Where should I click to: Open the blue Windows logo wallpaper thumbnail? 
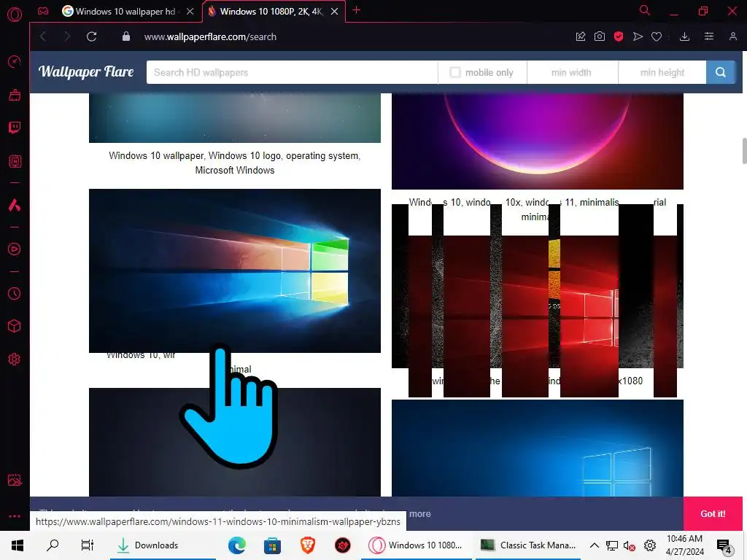(x=538, y=448)
